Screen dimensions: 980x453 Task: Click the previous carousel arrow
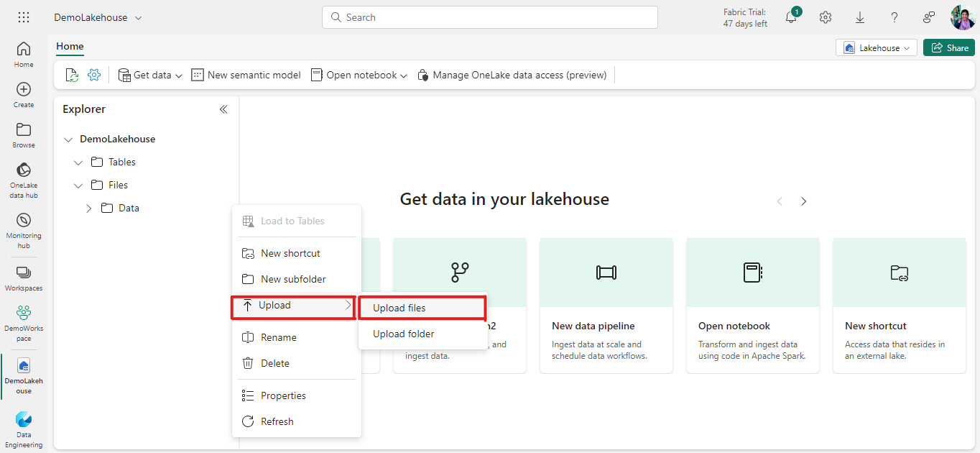(x=780, y=201)
